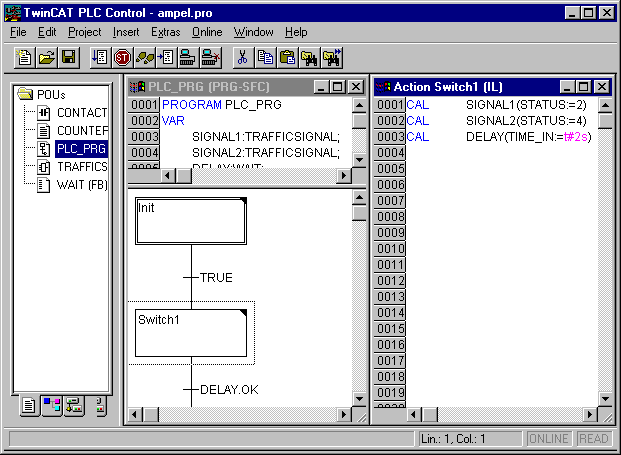Screen dimensions: 621x455
Task: Click IL line SIGNAL1(STATUS:=2)
Action: coord(526,105)
